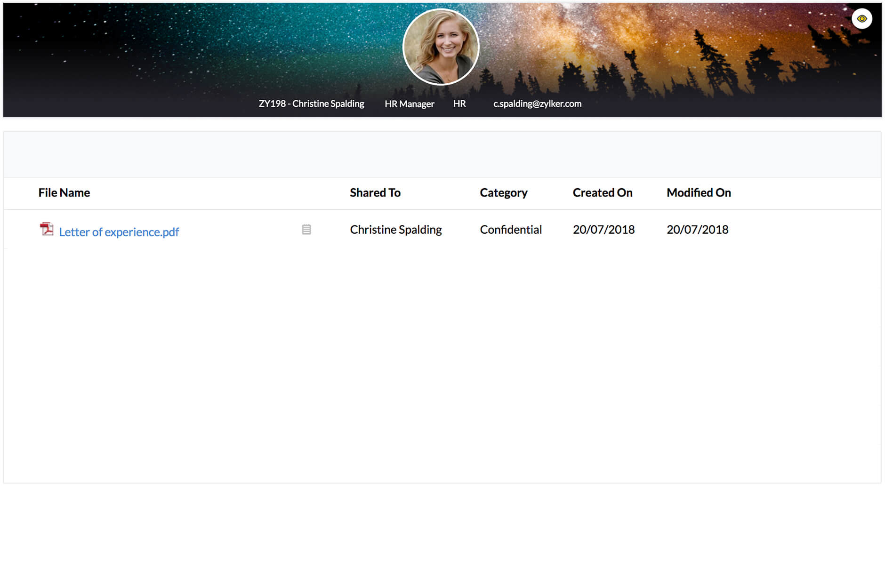Click the Modified On column header
The height and width of the screenshot is (588, 885).
click(698, 193)
